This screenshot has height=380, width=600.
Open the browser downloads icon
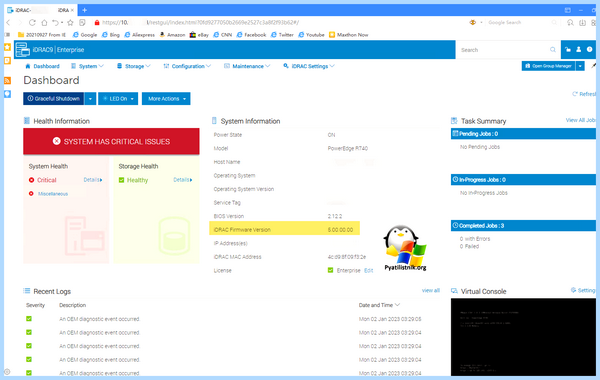point(582,23)
